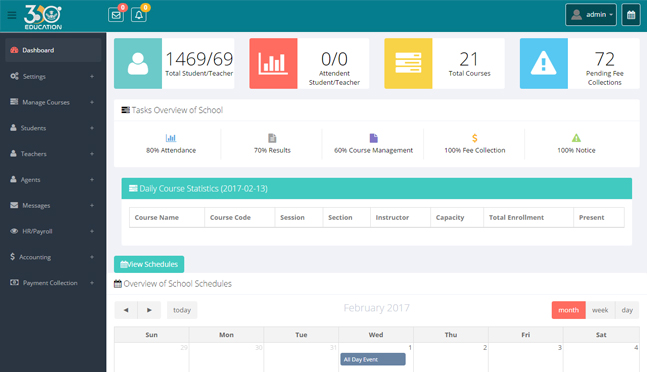Expand the Accounting submenu plus
Viewport: 647px width, 372px height.
[92, 257]
